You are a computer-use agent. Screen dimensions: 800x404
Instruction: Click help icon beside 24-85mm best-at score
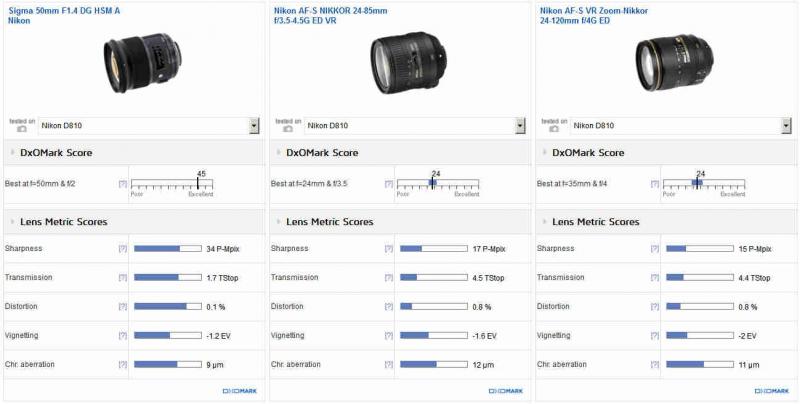pyautogui.click(x=389, y=184)
